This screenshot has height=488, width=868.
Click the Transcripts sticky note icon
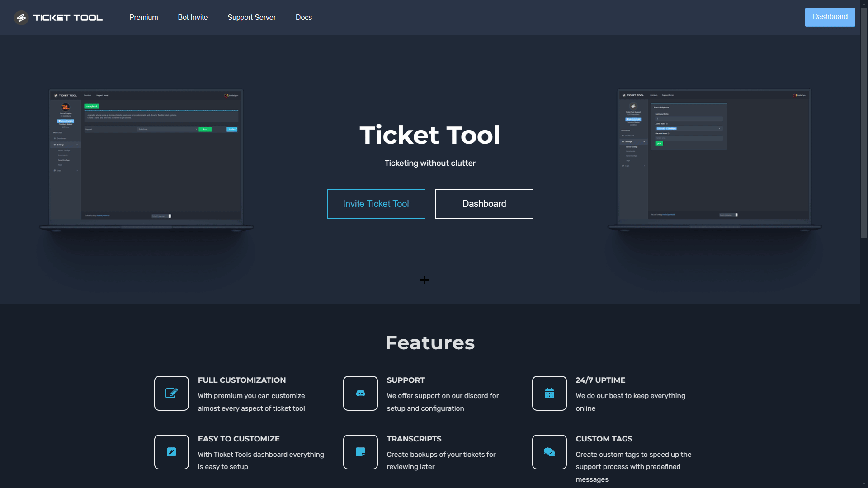pos(360,452)
